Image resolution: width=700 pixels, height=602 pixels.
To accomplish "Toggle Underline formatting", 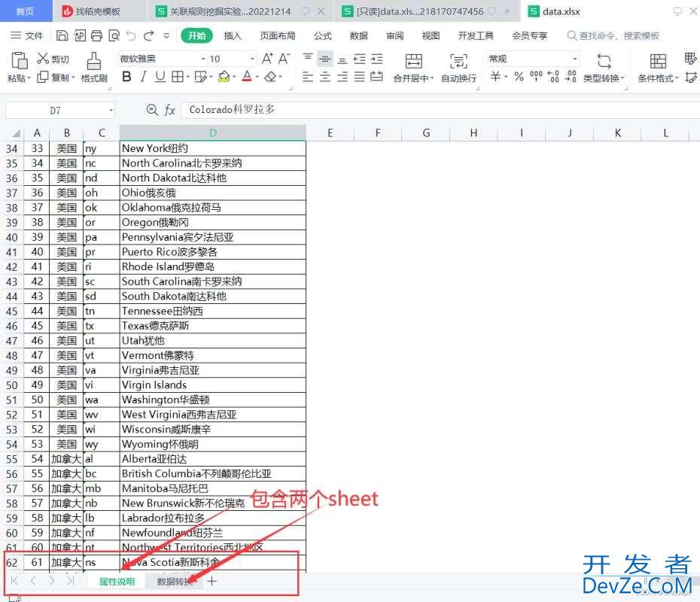I will [x=160, y=78].
